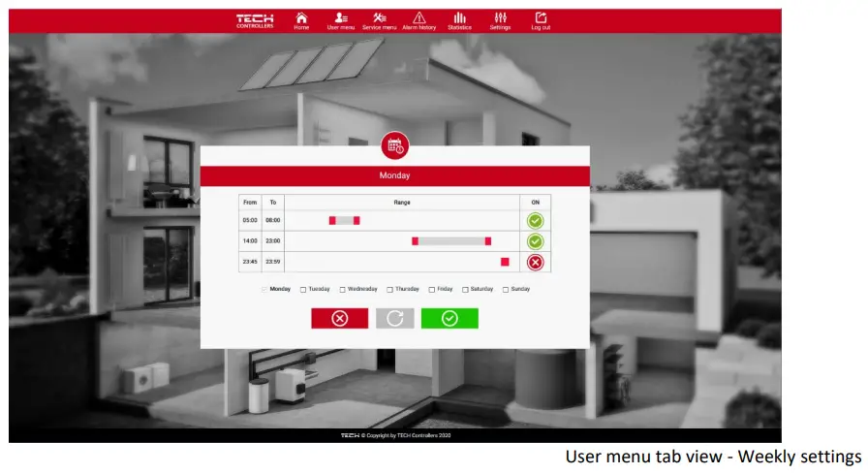
Task: Select the From time 14:00 cell
Action: (250, 240)
